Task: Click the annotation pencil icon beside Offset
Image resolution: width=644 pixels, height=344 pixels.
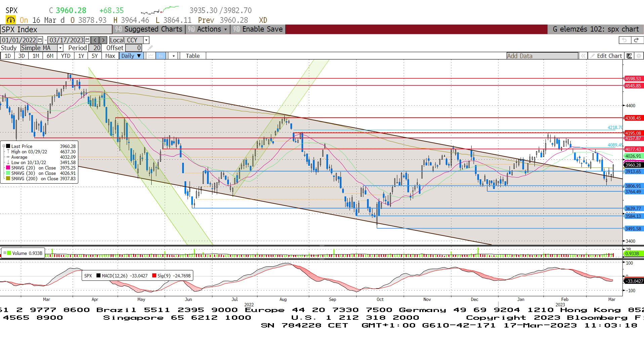Action: pos(150,48)
